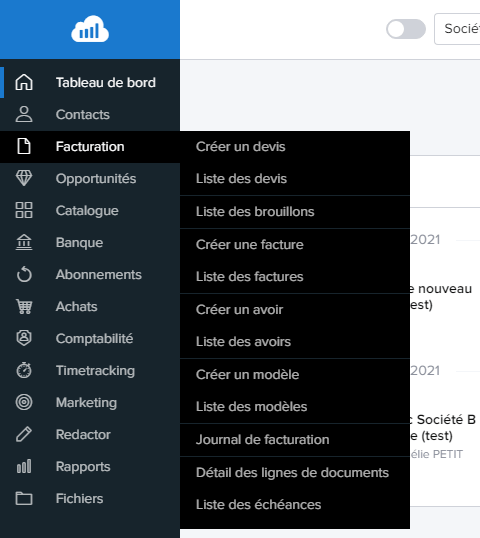Click the Abonnements refresh icon
This screenshot has height=538, width=480.
pos(24,274)
